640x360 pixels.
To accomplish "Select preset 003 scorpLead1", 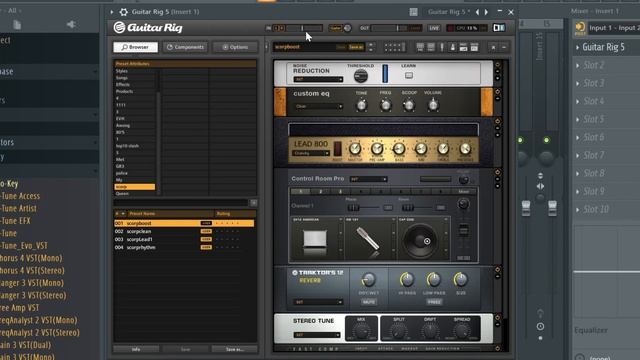I will [x=184, y=239].
